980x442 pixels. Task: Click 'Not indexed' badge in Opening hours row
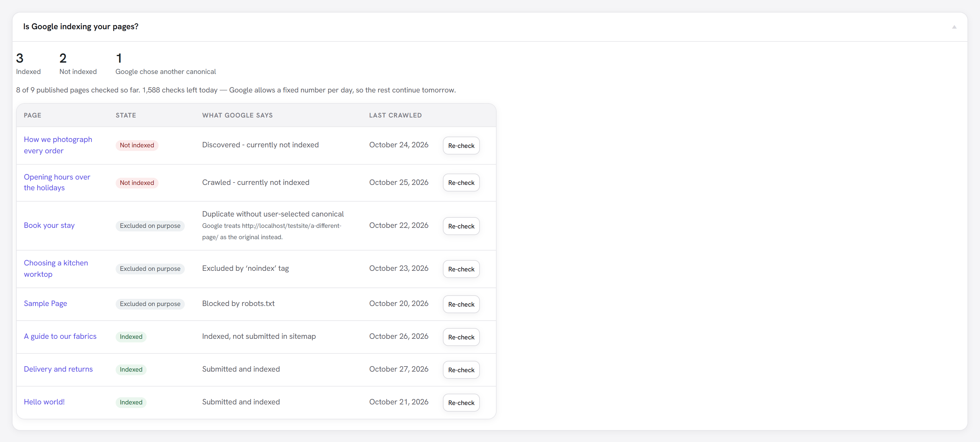coord(137,183)
